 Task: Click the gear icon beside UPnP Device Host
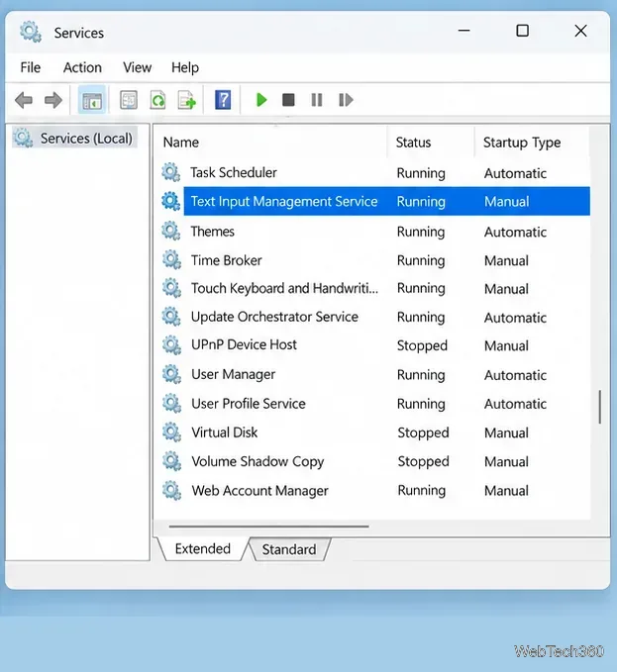coord(171,345)
